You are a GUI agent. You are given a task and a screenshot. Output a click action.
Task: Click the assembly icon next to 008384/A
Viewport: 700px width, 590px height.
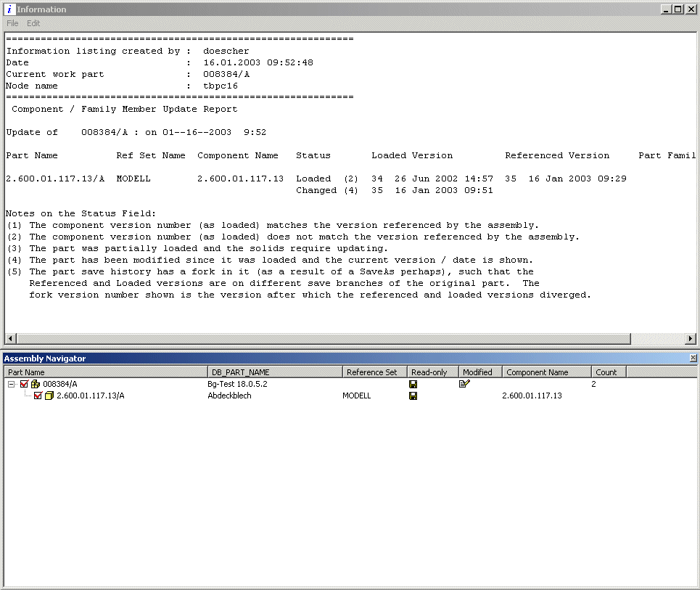[x=36, y=384]
